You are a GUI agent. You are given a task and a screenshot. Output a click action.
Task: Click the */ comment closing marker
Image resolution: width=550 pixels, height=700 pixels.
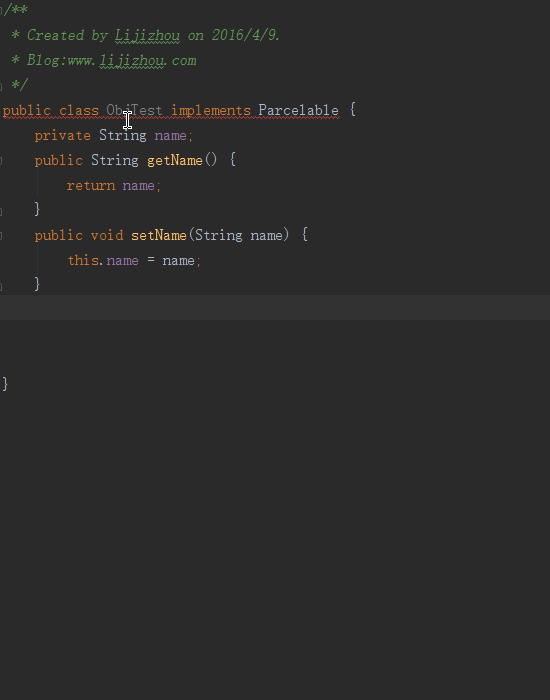(x=19, y=85)
